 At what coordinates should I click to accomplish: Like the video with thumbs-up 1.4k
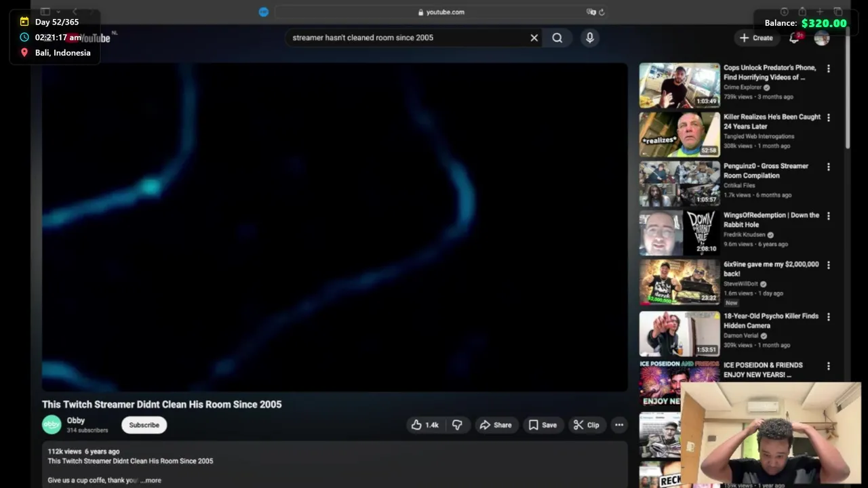[425, 425]
